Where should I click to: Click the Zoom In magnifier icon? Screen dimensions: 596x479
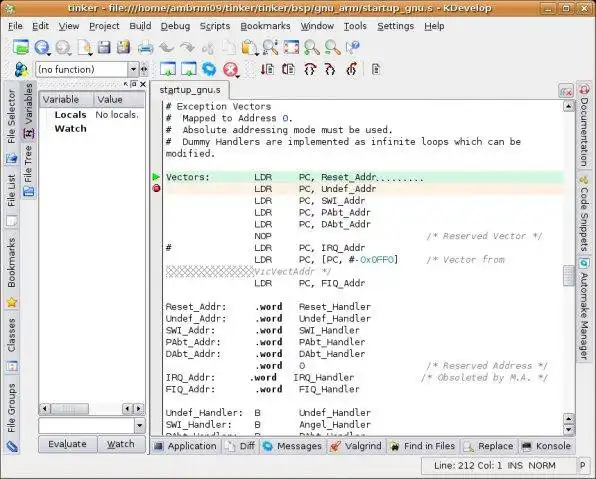point(312,48)
